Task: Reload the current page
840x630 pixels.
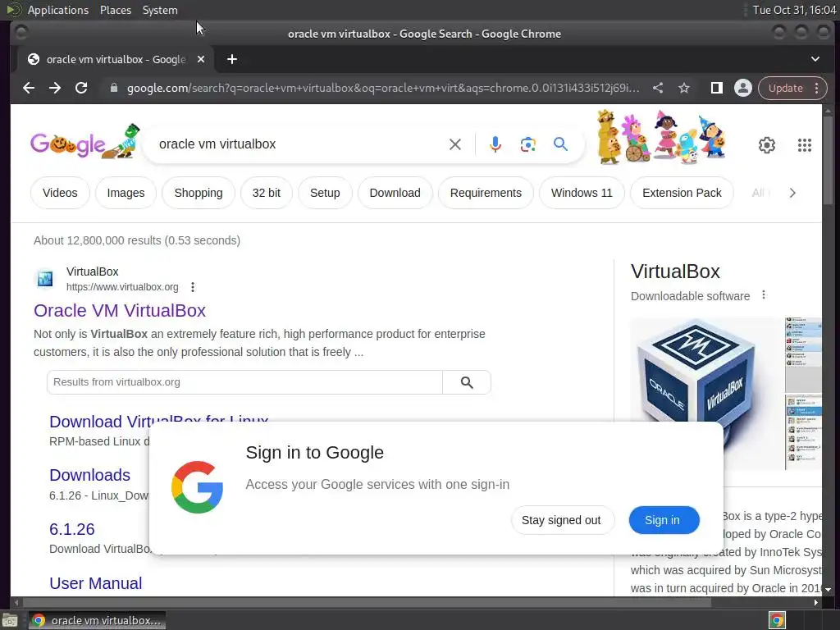Action: 81,88
